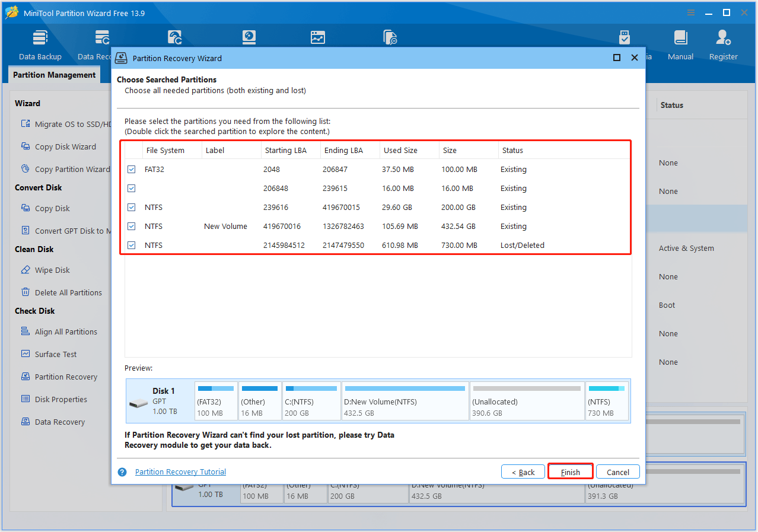
Task: Open the Manual from toolbar
Action: (x=680, y=45)
